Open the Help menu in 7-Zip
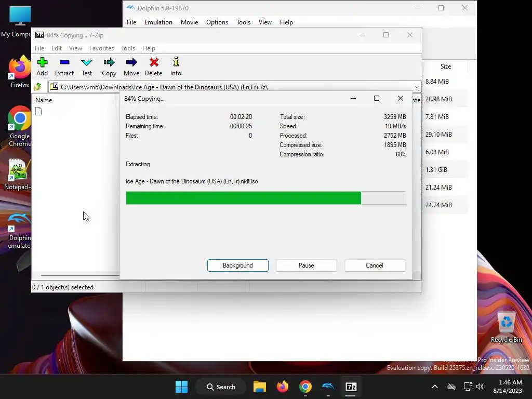The image size is (532, 399). [149, 48]
